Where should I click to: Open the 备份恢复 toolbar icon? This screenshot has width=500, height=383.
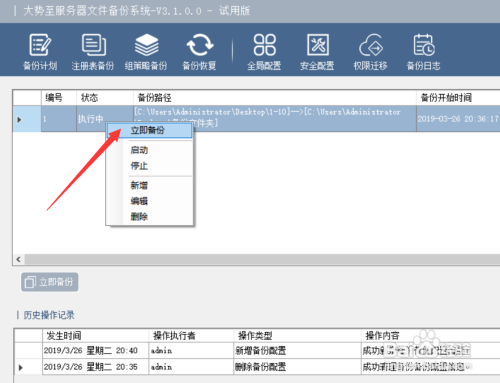199,52
